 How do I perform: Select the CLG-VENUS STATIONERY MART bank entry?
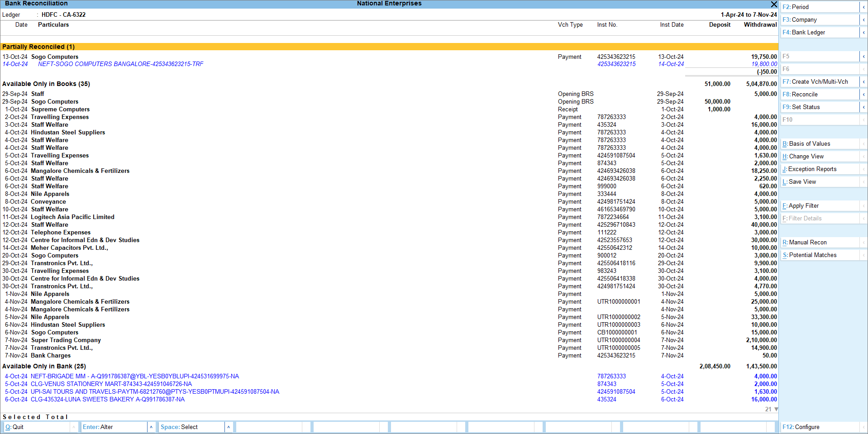[389, 384]
